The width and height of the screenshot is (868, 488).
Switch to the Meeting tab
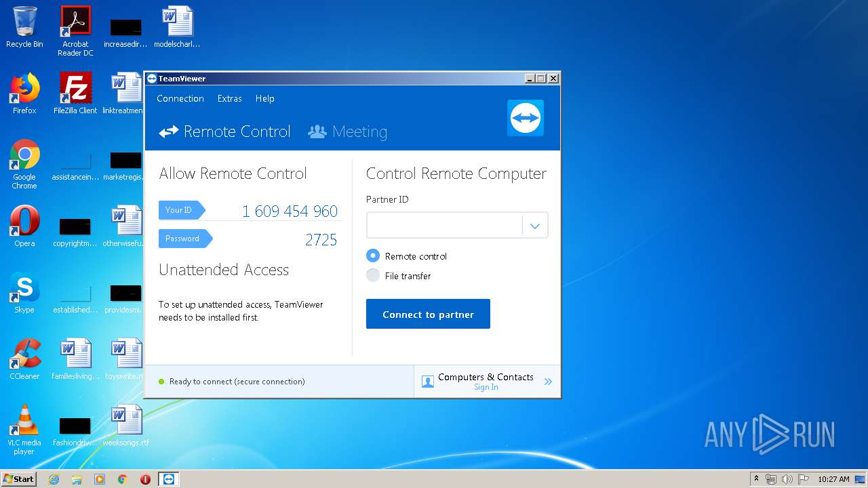pos(347,131)
